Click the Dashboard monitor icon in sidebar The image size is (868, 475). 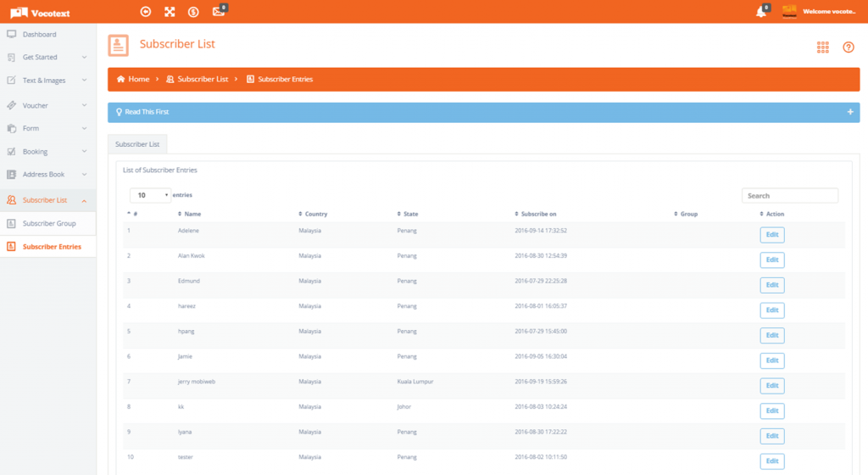[11, 34]
